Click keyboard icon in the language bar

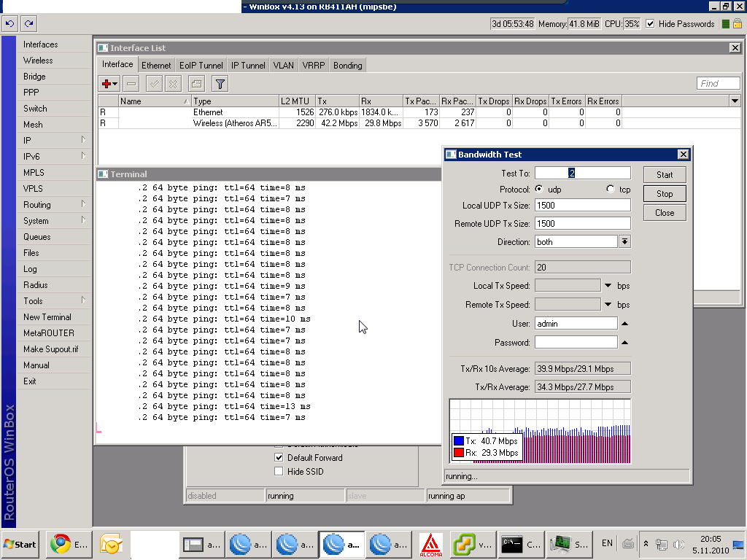[x=628, y=543]
